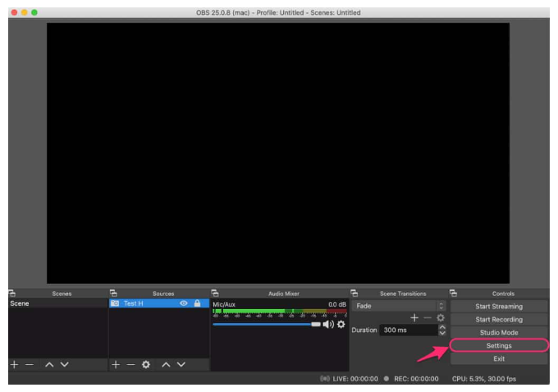This screenshot has width=558, height=392.
Task: Pop out the Sources dock icon
Action: [x=113, y=293]
